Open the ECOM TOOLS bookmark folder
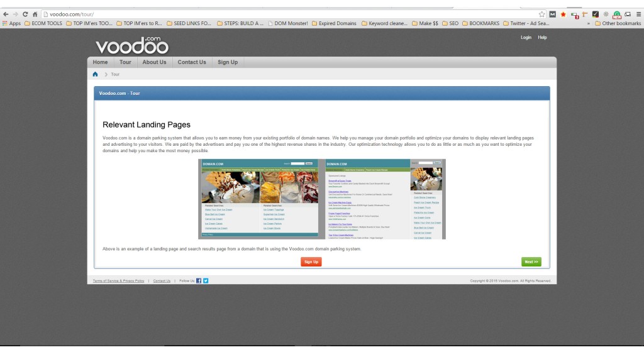 pyautogui.click(x=43, y=23)
